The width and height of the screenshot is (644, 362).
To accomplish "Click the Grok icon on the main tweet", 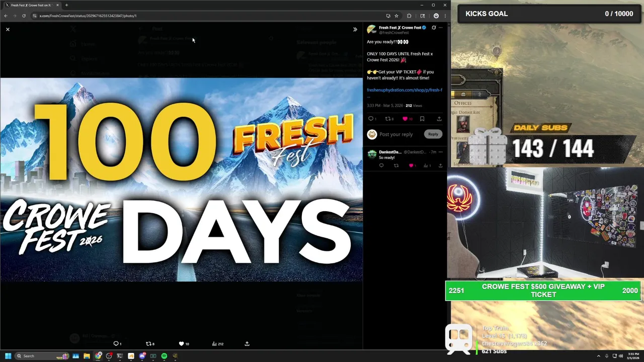I will [x=434, y=28].
